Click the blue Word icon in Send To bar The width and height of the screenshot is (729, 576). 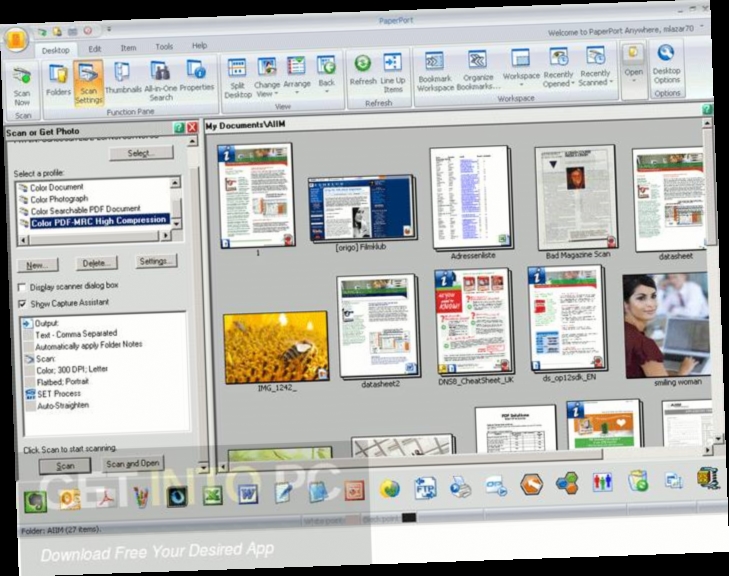[x=248, y=493]
